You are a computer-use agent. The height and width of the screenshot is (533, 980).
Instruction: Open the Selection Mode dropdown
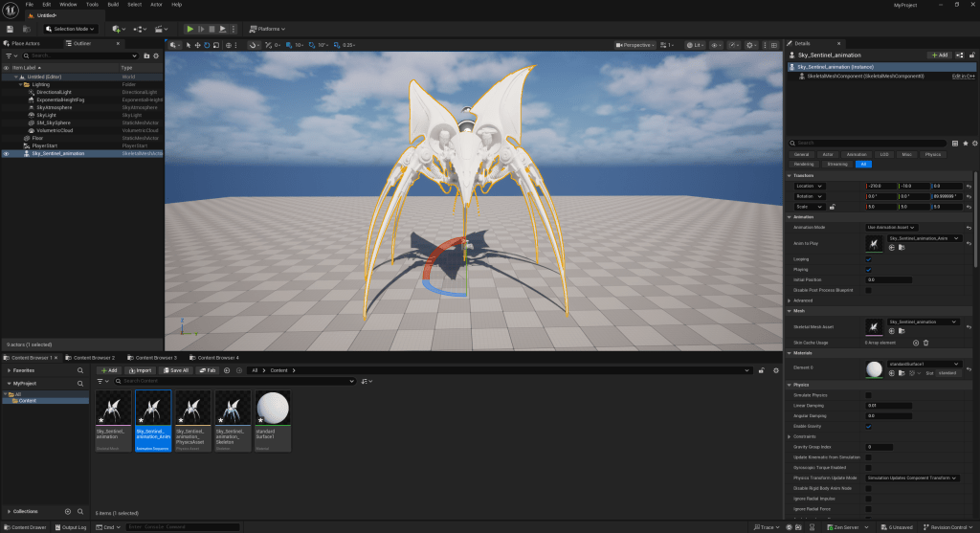(x=70, y=29)
